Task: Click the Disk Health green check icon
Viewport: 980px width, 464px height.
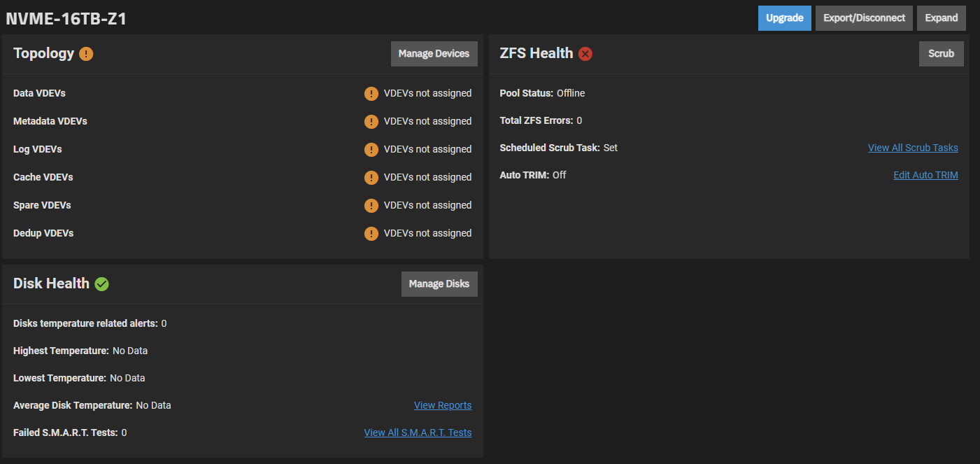Action: tap(102, 283)
